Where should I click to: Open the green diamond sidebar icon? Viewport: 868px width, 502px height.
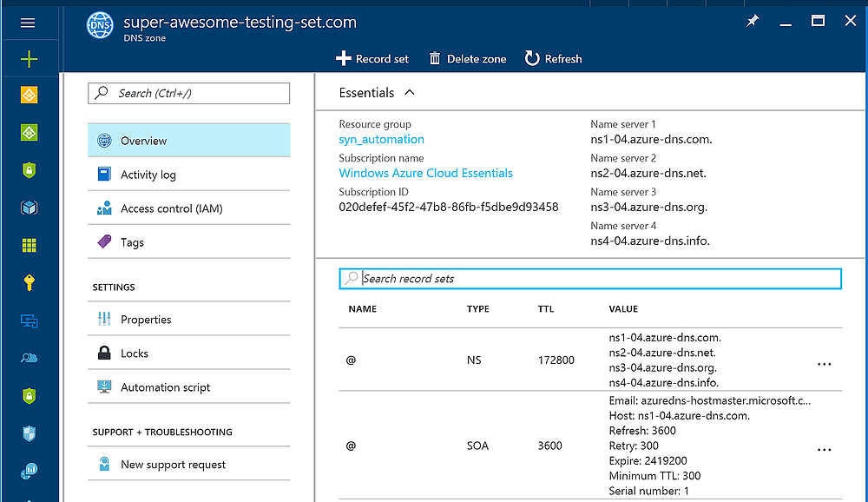tap(29, 133)
